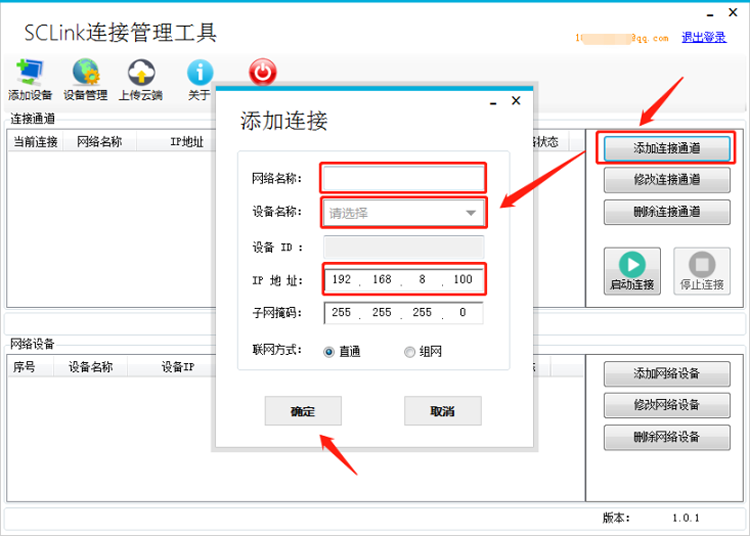Cancel the dialog with 取消
The height and width of the screenshot is (536, 750).
(442, 411)
